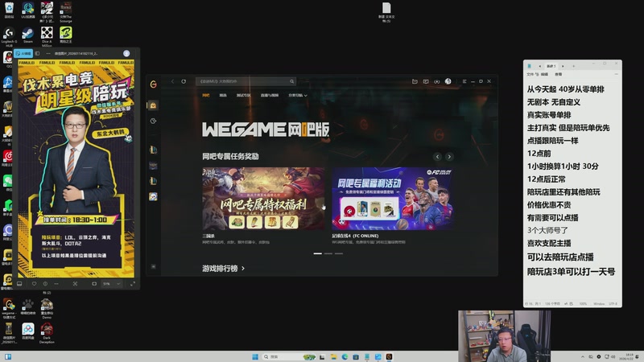Screen dimensions: 644x362
Task: Open the zoom percentage dropdown in image viewer
Action: point(112,284)
